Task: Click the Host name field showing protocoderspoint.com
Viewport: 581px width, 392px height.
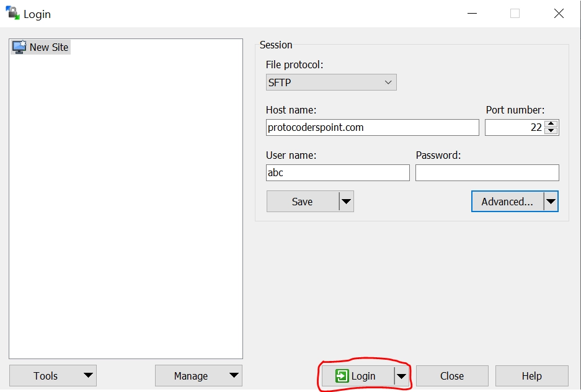Action: click(x=371, y=127)
